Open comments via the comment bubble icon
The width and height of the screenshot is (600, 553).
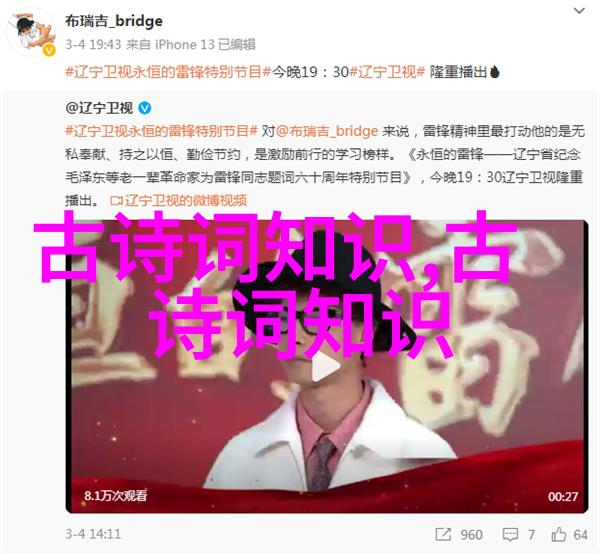(510, 534)
